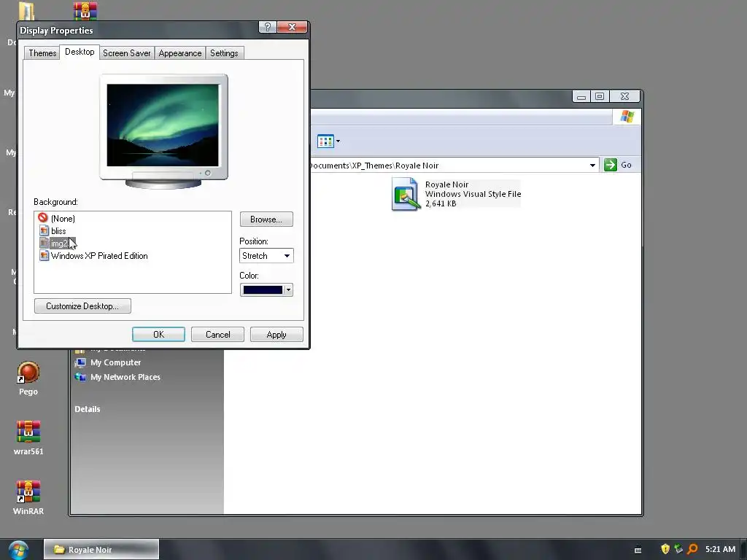Go to the Appearance tab
The height and width of the screenshot is (560, 747).
(x=180, y=52)
